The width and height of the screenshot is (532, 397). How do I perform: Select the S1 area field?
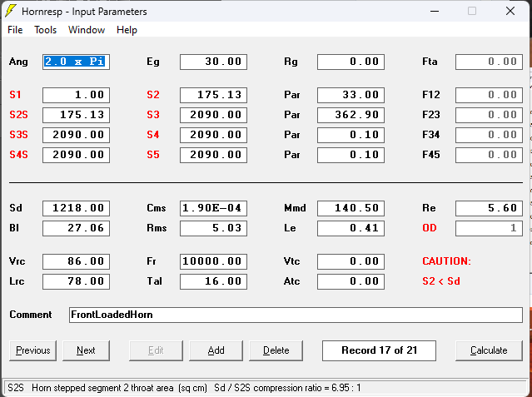tap(76, 95)
